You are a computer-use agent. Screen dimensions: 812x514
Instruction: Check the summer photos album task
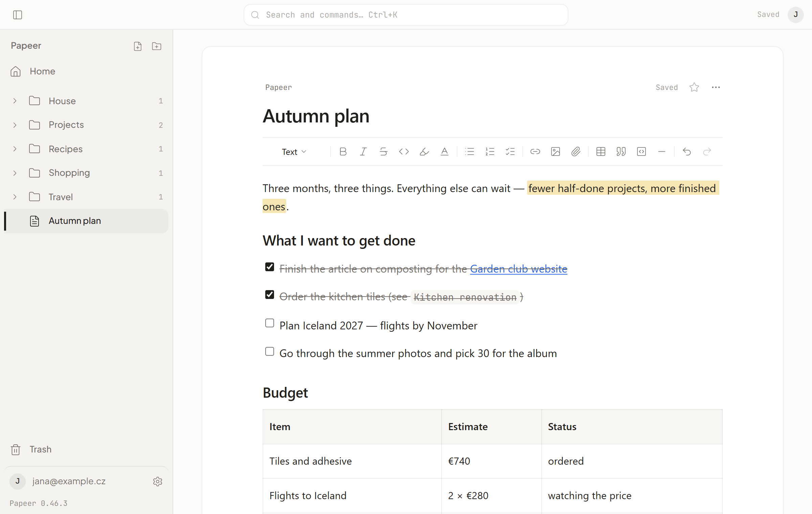(270, 352)
